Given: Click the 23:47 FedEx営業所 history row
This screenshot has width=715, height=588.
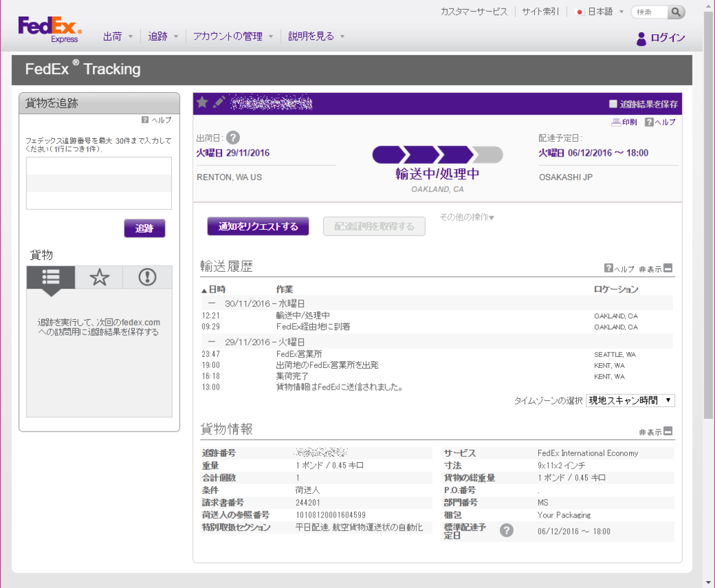Looking at the screenshot, I should click(x=437, y=354).
